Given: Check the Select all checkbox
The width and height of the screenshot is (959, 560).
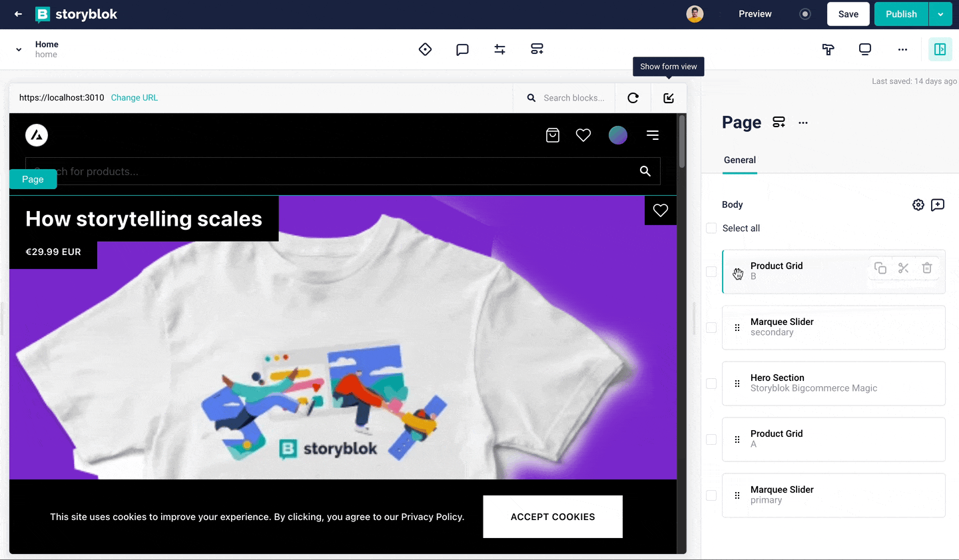Looking at the screenshot, I should (711, 228).
